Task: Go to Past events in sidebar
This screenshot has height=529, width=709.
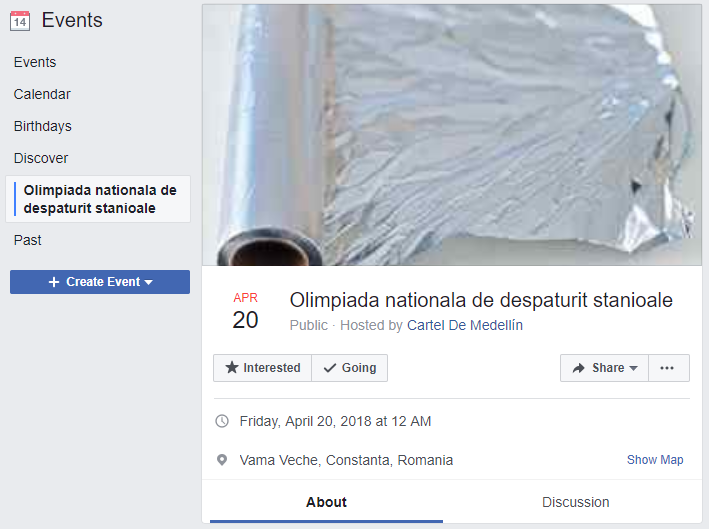Action: tap(28, 240)
